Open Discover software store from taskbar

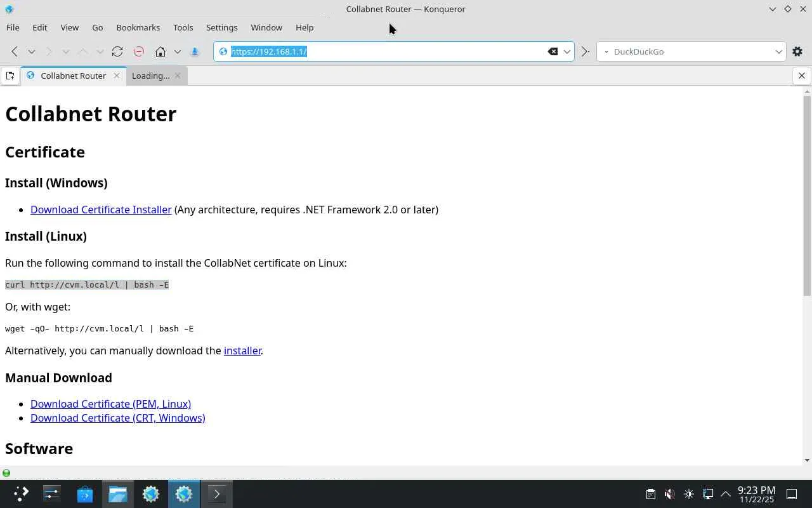click(x=85, y=494)
